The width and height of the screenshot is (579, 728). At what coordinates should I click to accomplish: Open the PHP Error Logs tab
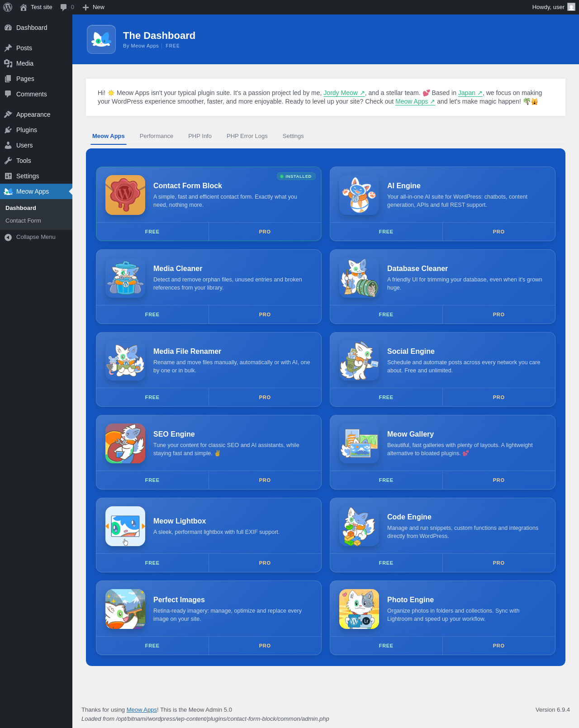pos(247,136)
